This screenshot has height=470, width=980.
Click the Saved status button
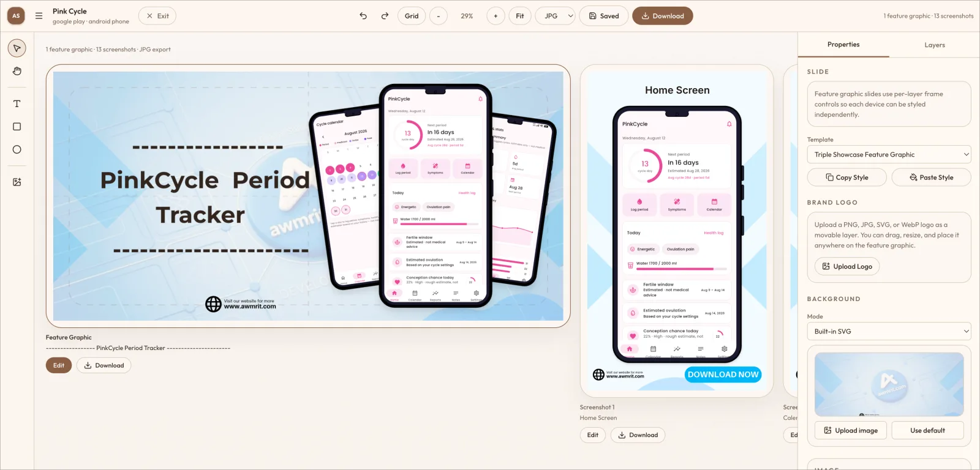[x=604, y=16]
